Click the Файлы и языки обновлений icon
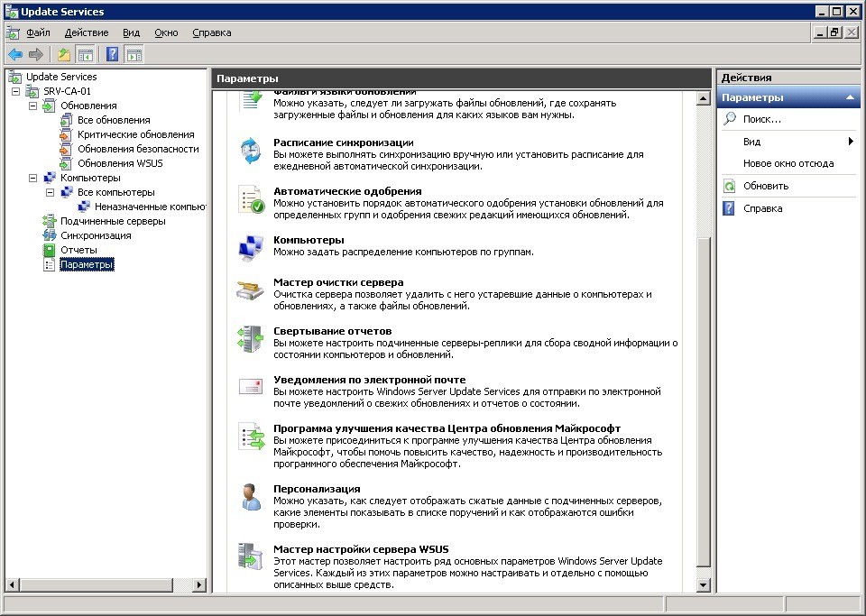Viewport: 866px width, 616px height. [252, 101]
